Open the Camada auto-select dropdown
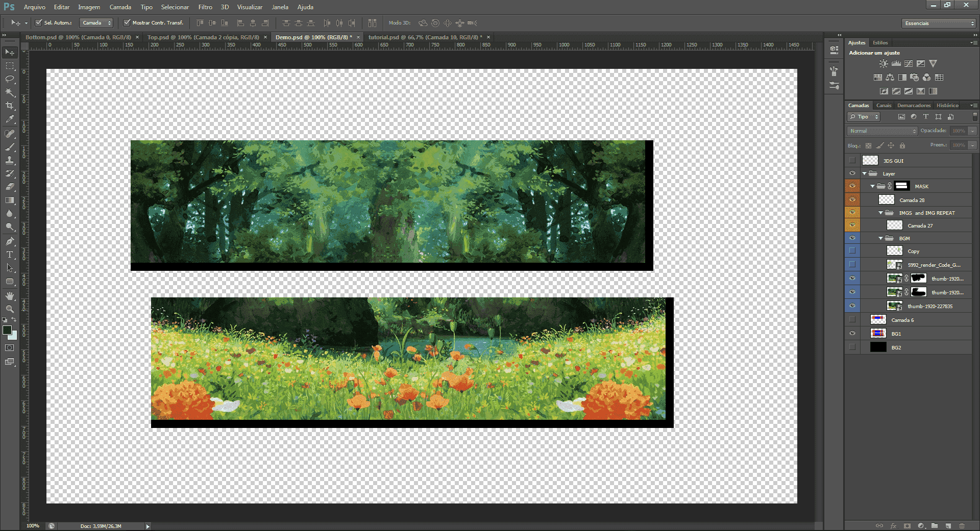 coord(96,23)
